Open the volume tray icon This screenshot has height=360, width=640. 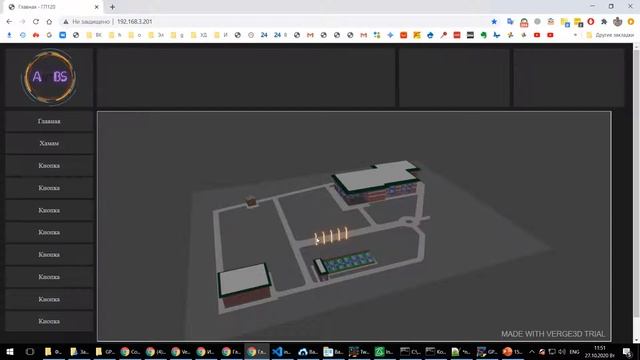[x=562, y=351]
